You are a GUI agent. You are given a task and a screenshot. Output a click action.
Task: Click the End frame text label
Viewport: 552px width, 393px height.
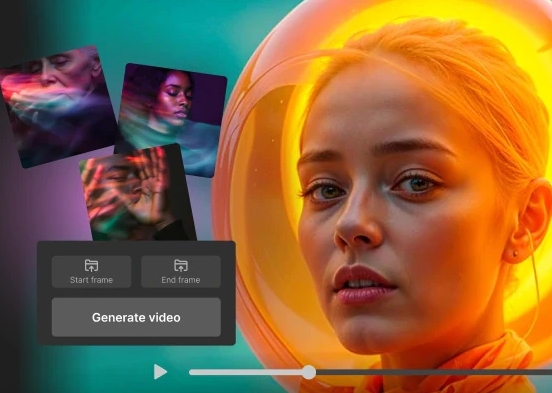coord(181,280)
